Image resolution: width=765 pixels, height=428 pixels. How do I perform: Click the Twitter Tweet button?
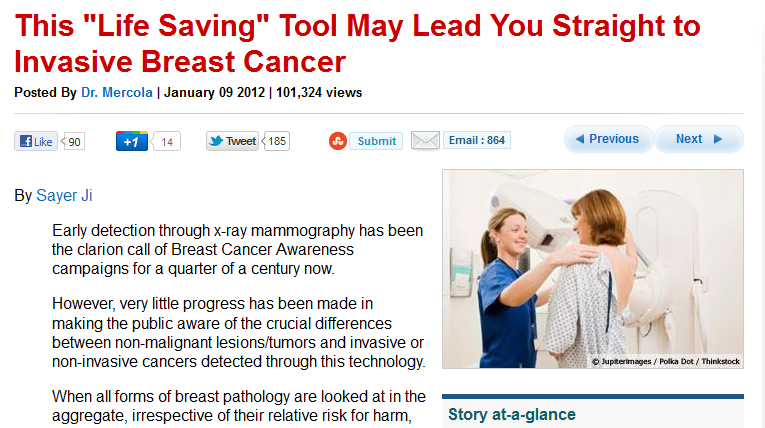(232, 141)
